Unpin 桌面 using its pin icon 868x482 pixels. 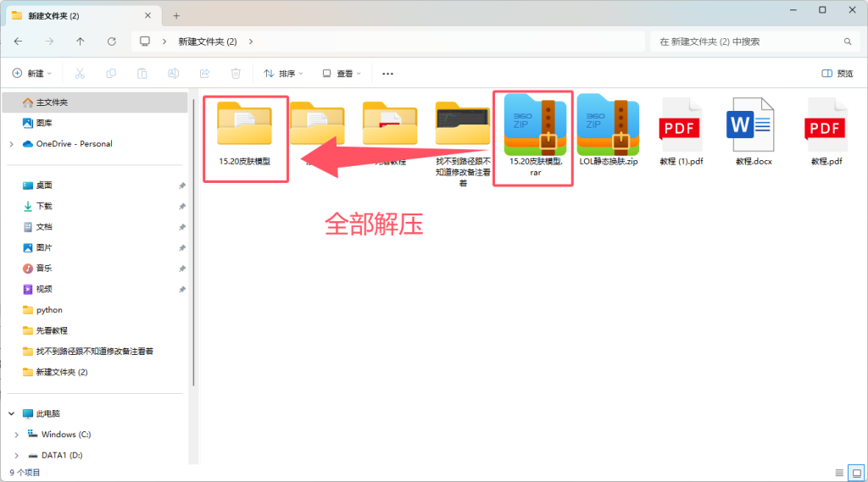[182, 186]
